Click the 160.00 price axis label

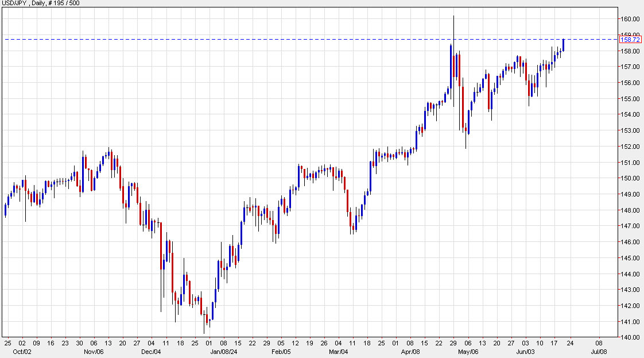(x=630, y=18)
